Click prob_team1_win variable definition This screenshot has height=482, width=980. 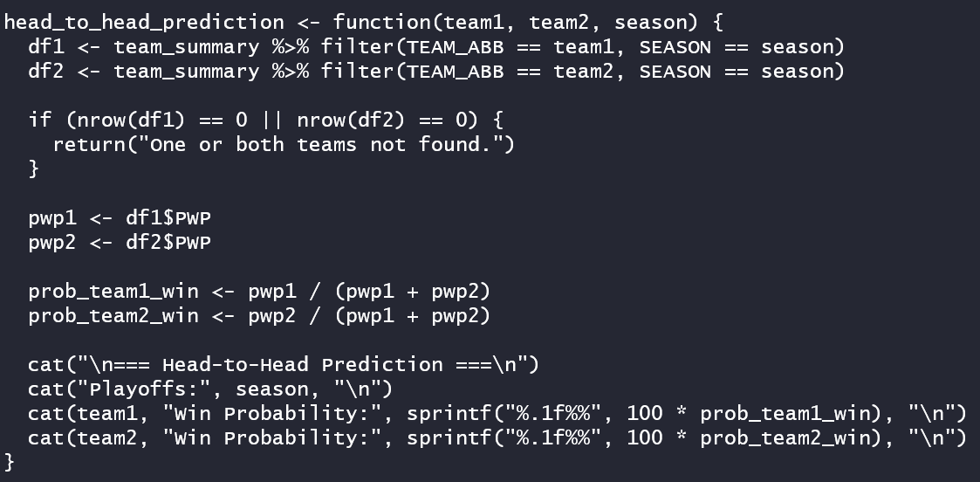click(x=113, y=292)
